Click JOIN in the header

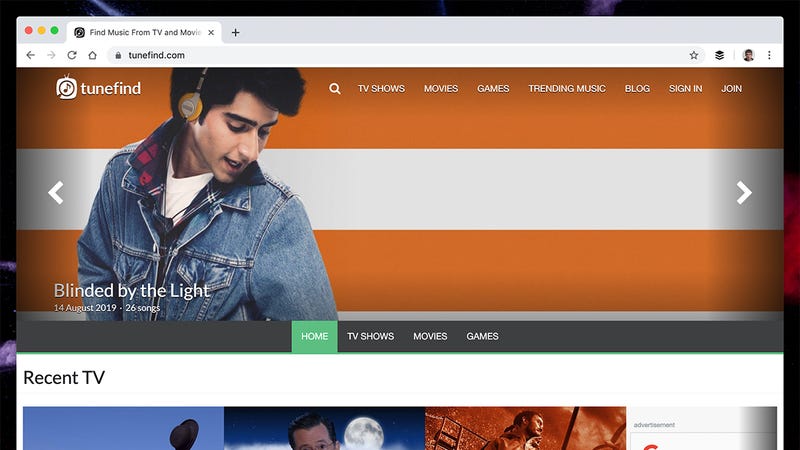(x=731, y=89)
